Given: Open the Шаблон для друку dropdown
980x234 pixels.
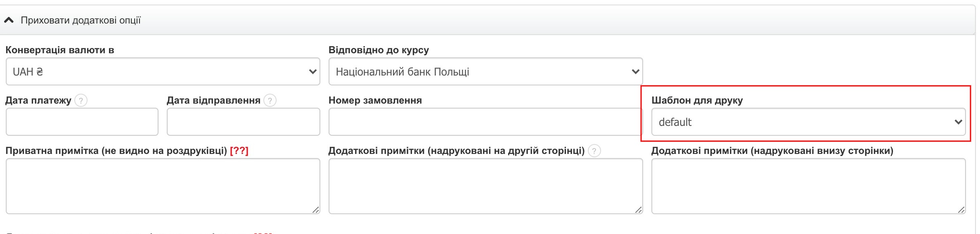Looking at the screenshot, I should [808, 122].
